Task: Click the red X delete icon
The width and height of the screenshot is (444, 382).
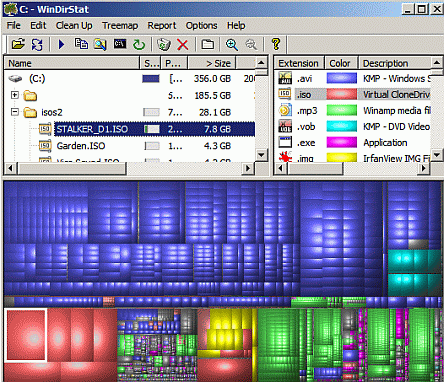Action: [183, 44]
